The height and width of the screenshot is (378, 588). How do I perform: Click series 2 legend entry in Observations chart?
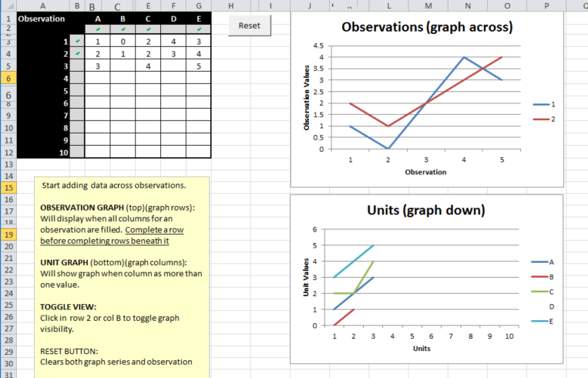click(544, 120)
